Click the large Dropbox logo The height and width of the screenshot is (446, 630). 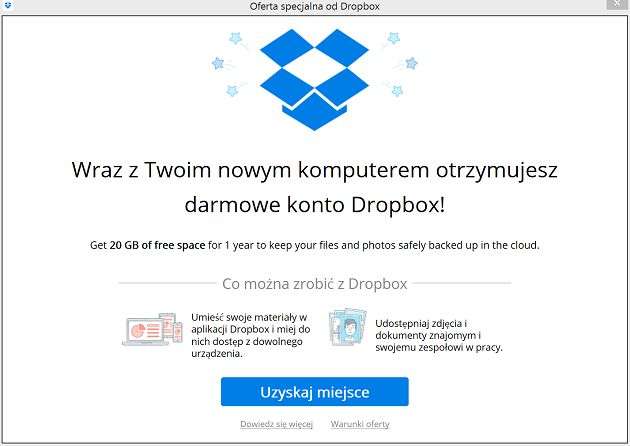(314, 80)
